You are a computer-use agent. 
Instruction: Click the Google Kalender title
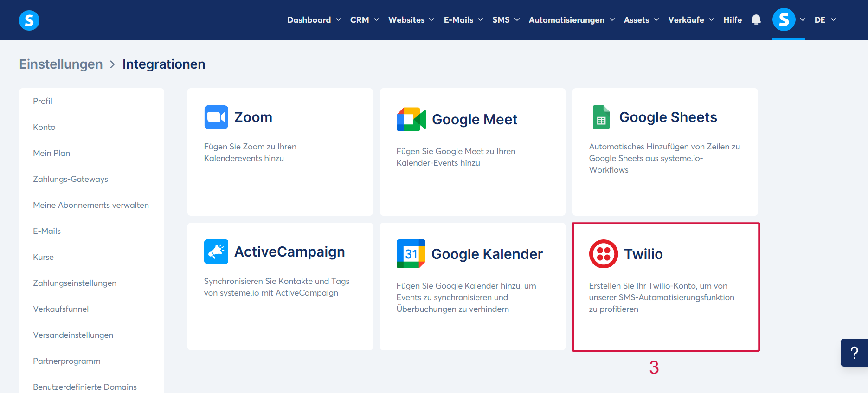pos(487,254)
